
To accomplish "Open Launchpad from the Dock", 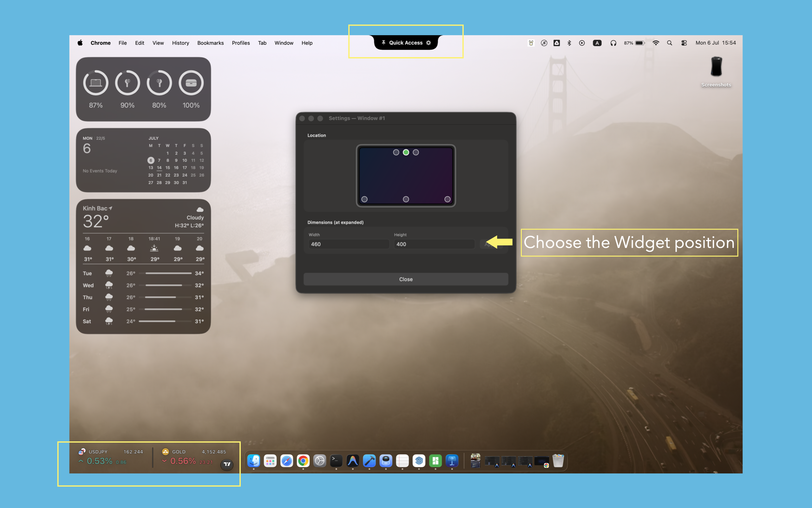I will click(270, 461).
